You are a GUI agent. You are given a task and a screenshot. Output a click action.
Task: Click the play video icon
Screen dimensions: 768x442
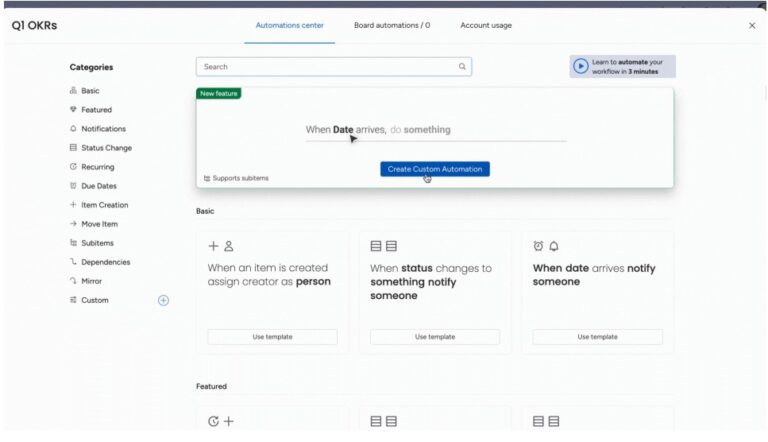[x=581, y=66]
